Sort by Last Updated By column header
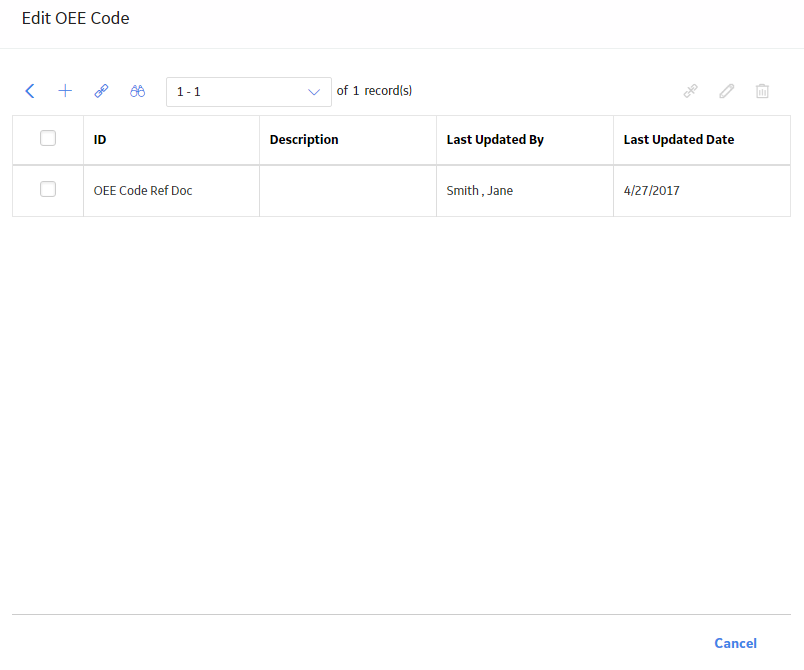 click(x=495, y=139)
